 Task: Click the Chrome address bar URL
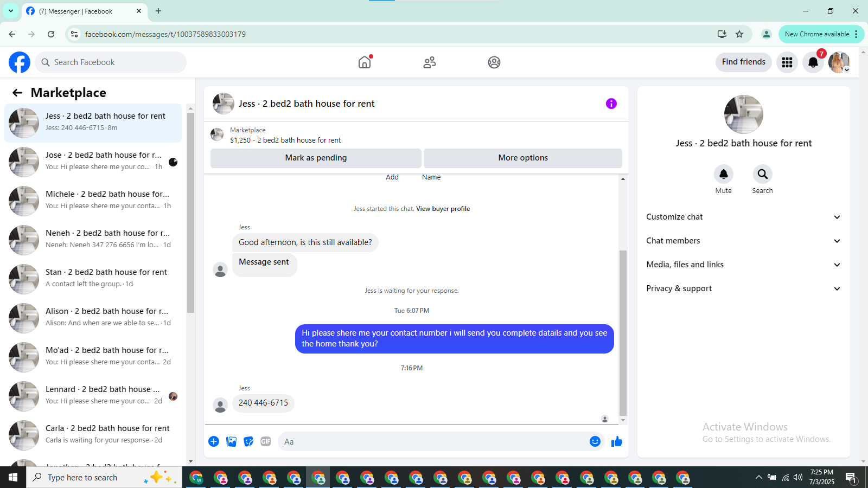pyautogui.click(x=165, y=34)
